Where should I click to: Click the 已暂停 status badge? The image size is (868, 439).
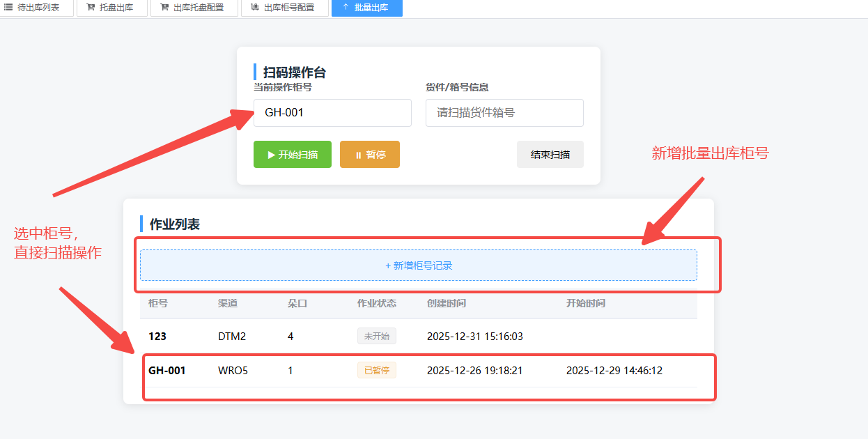pos(376,371)
